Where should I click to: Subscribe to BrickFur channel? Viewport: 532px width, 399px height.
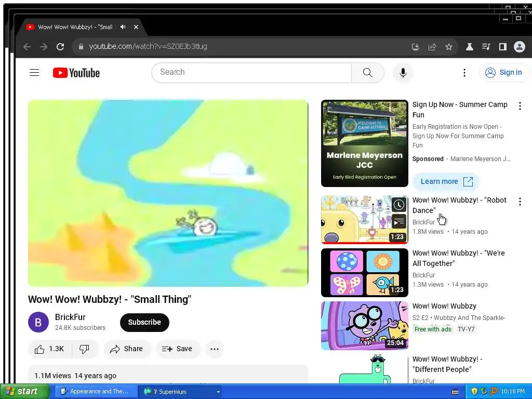pyautogui.click(x=144, y=322)
